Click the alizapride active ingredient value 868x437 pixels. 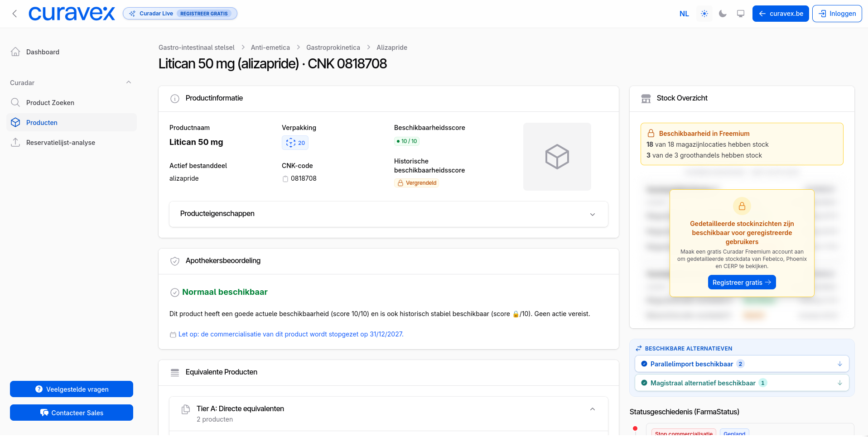tap(184, 178)
